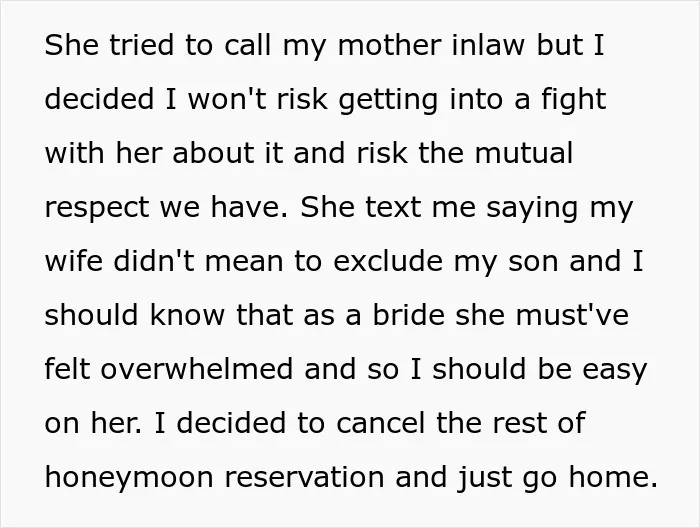This screenshot has height=528, width=700.
Task: Click the word "know"
Action: click(x=187, y=315)
